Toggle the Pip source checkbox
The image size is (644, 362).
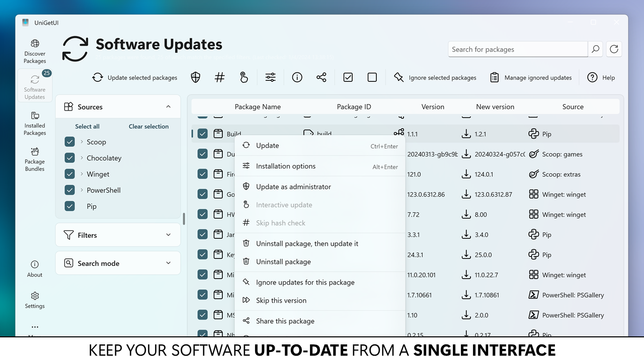point(69,206)
